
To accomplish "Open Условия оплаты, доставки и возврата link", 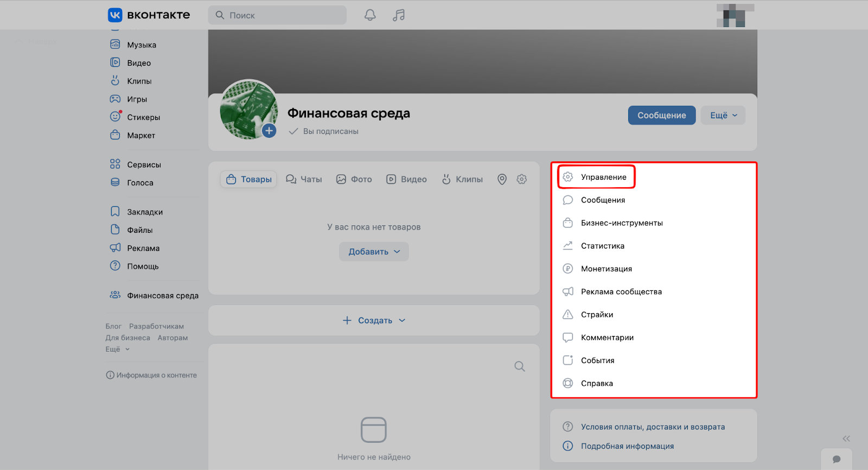I will pyautogui.click(x=653, y=427).
